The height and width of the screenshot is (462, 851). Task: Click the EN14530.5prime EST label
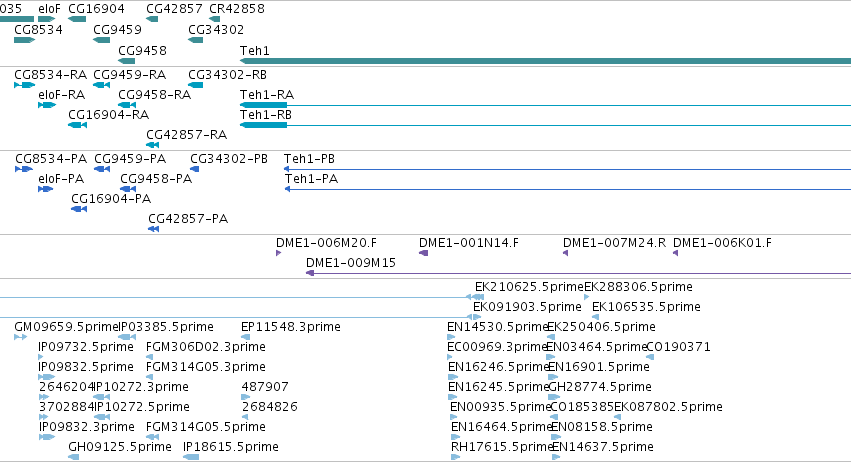coord(497,327)
